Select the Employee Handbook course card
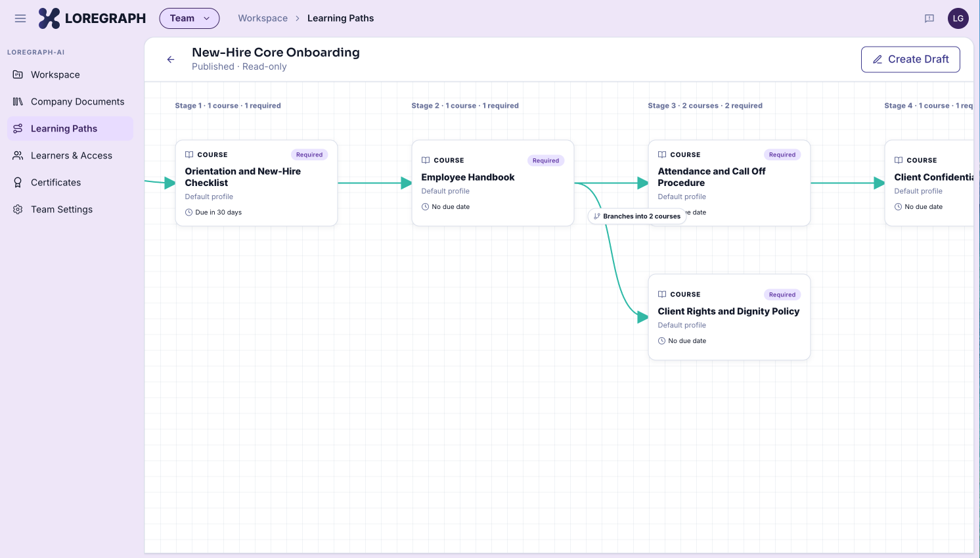The width and height of the screenshot is (980, 558). 493,183
